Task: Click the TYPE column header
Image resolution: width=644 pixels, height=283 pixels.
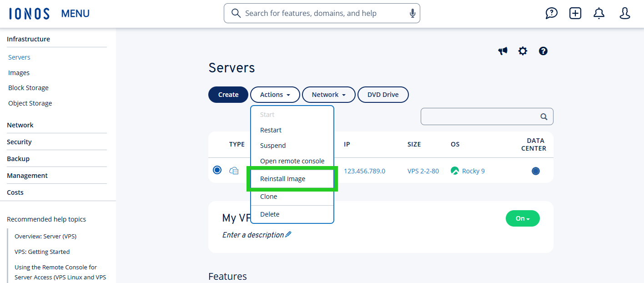Action: tap(237, 144)
